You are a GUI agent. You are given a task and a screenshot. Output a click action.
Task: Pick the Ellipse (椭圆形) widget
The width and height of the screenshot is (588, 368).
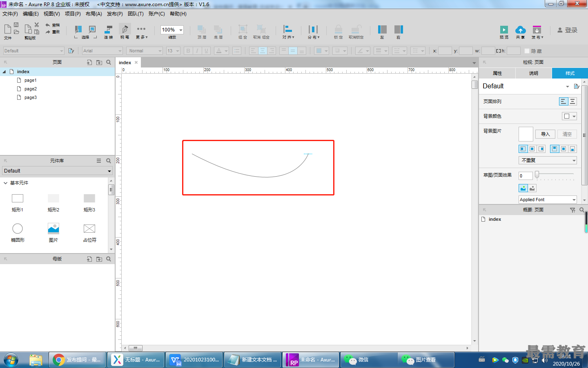(18, 233)
